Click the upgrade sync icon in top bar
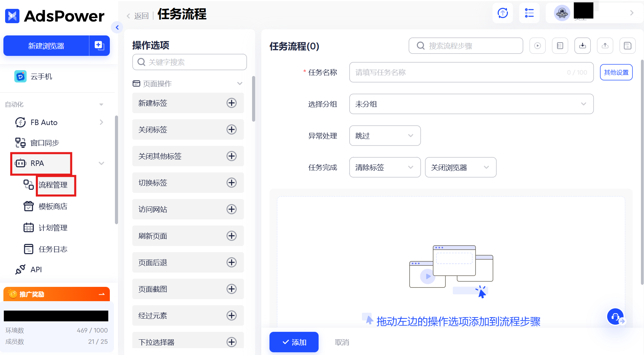The height and width of the screenshot is (355, 644). point(502,13)
